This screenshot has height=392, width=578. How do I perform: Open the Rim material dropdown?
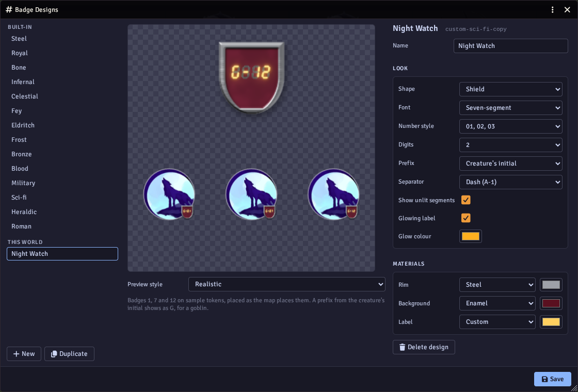click(x=497, y=285)
